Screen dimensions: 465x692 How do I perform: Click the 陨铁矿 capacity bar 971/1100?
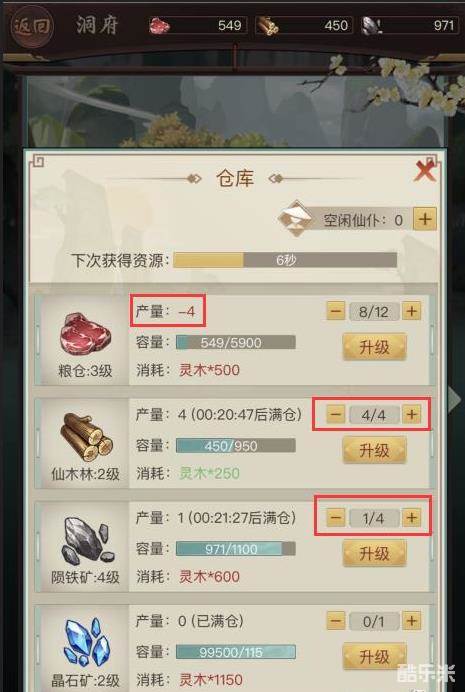(236, 549)
